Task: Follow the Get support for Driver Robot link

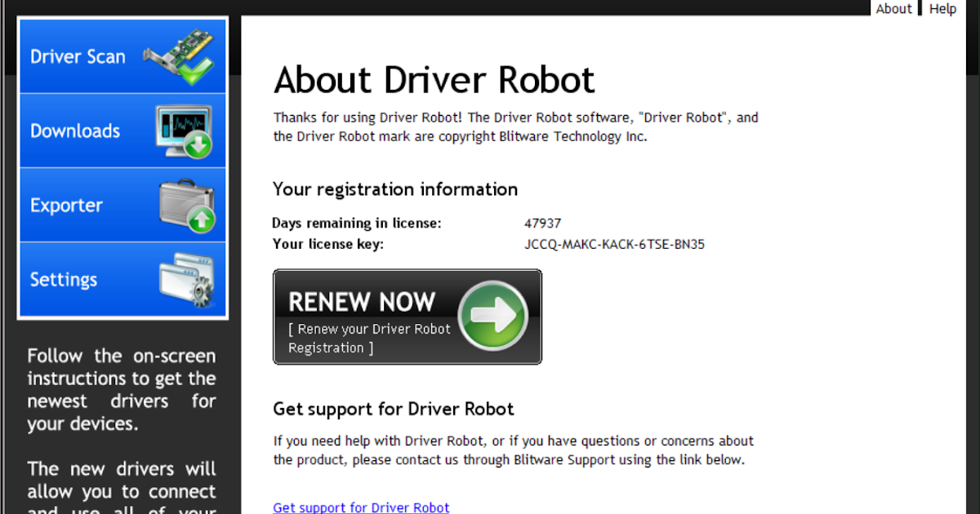Action: [x=361, y=507]
